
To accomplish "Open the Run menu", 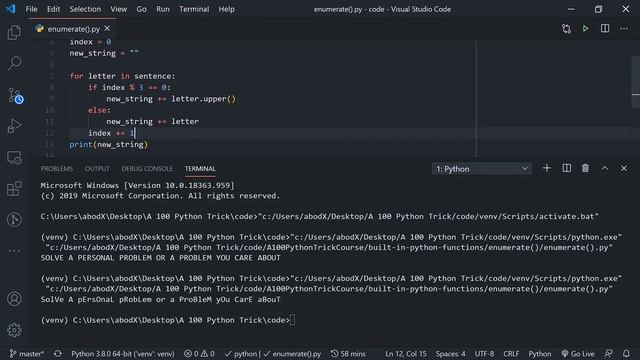I will click(x=162, y=9).
